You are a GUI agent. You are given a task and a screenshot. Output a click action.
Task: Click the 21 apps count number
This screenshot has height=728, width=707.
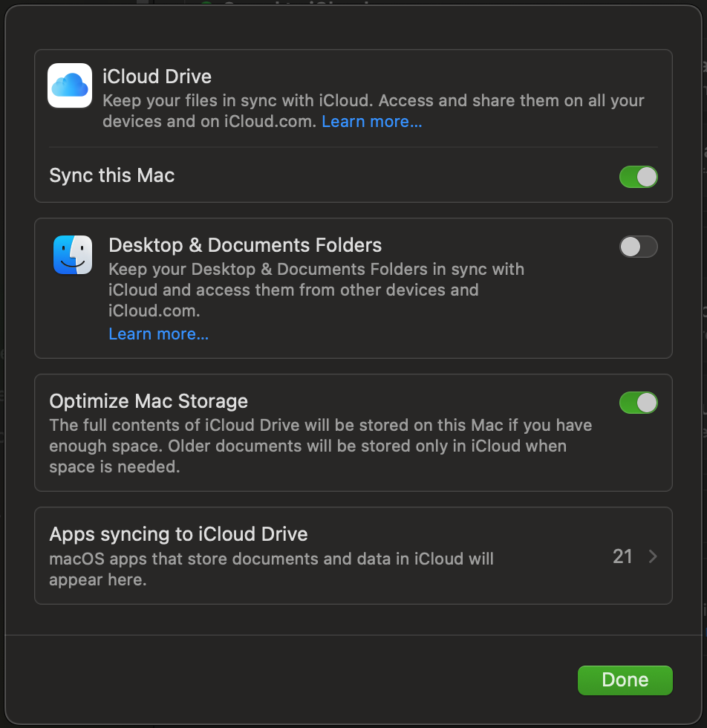click(x=622, y=556)
